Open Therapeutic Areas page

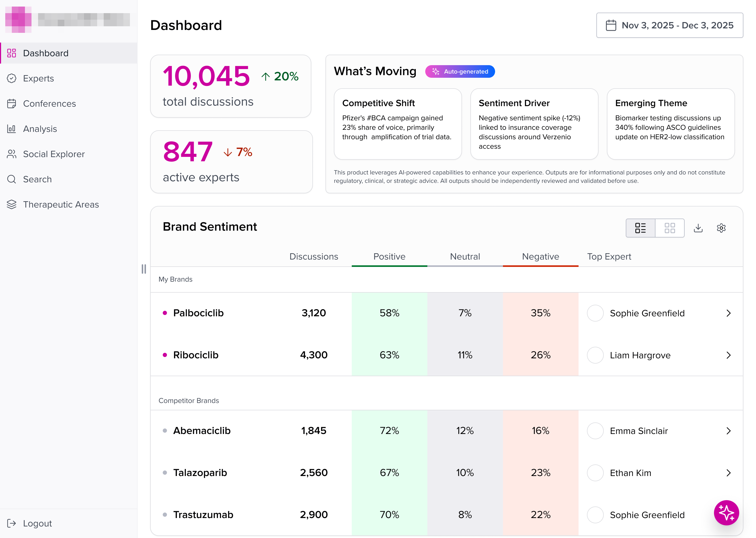click(x=69, y=204)
